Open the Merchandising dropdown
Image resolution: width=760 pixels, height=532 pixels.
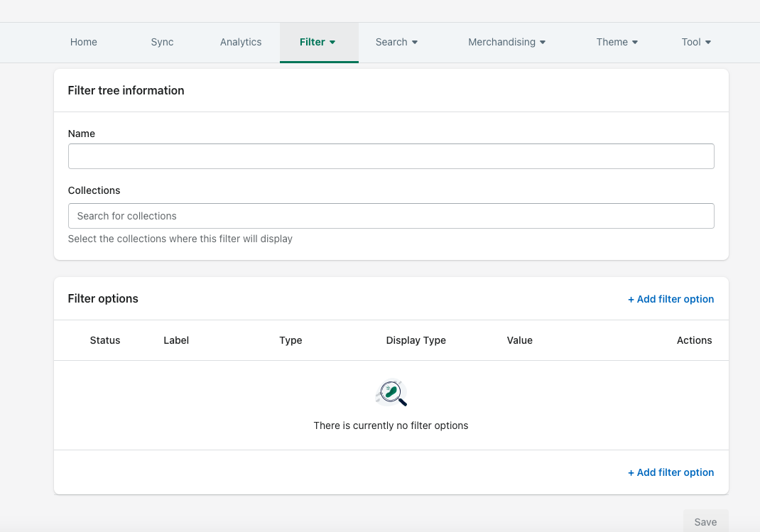tap(506, 42)
